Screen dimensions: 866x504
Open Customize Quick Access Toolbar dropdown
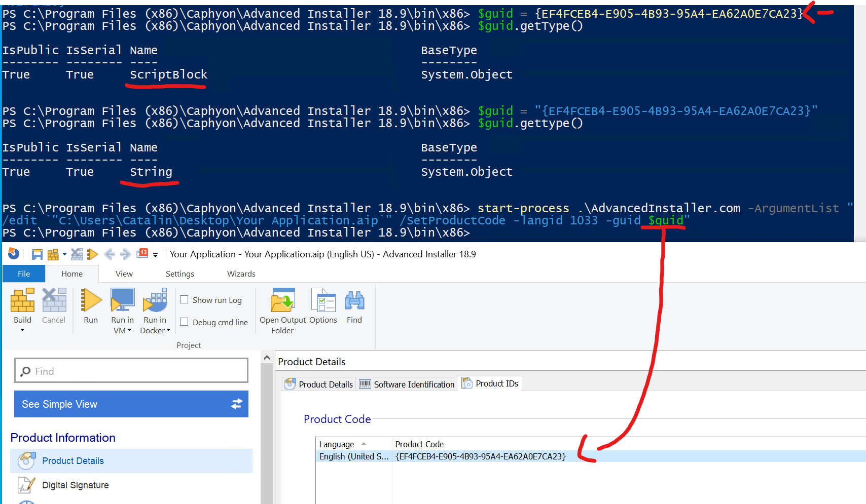(156, 255)
